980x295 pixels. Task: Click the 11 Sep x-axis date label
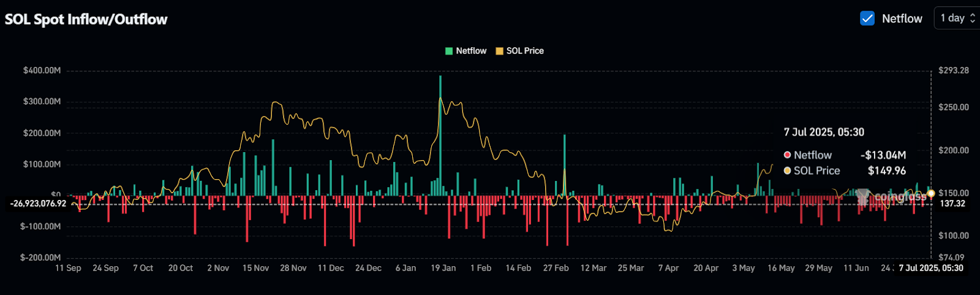pos(68,268)
